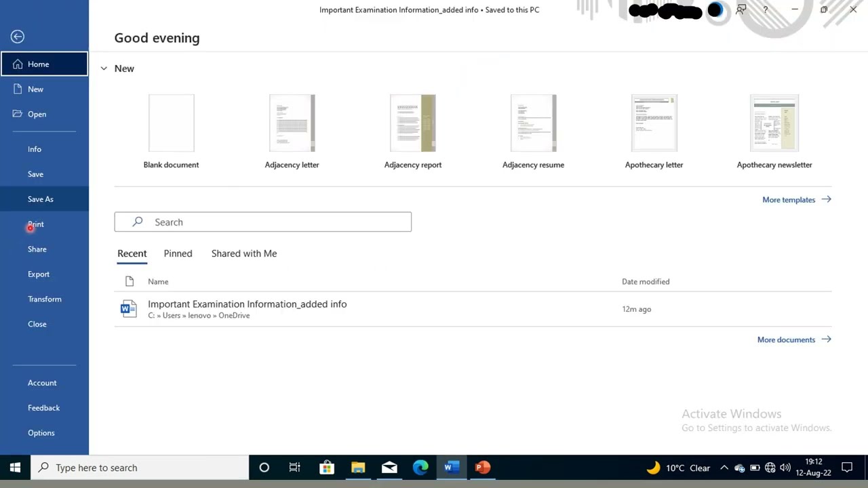Click the Help question mark icon
Image resolution: width=868 pixels, height=488 pixels.
point(766,9)
